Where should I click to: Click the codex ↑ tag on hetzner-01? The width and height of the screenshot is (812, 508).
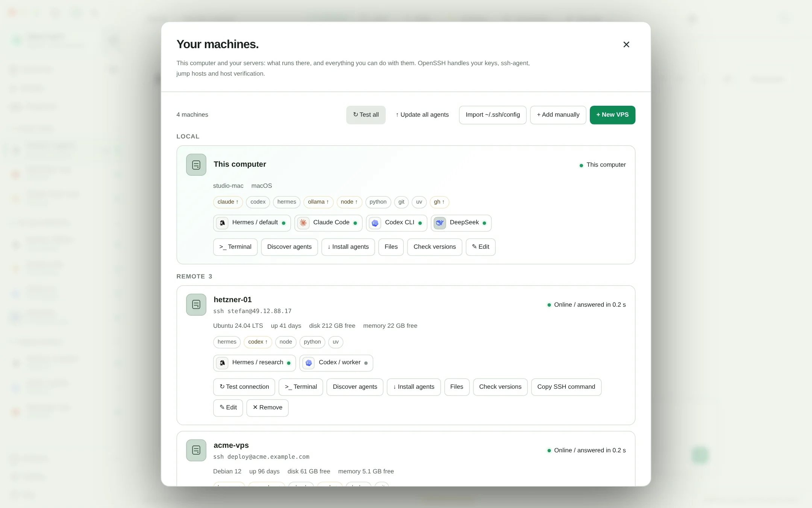[258, 342]
